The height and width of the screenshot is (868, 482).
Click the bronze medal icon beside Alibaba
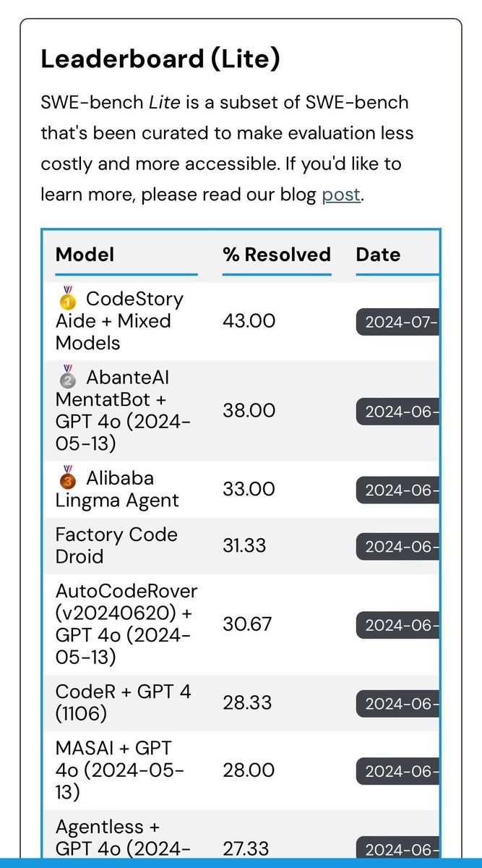[67, 477]
